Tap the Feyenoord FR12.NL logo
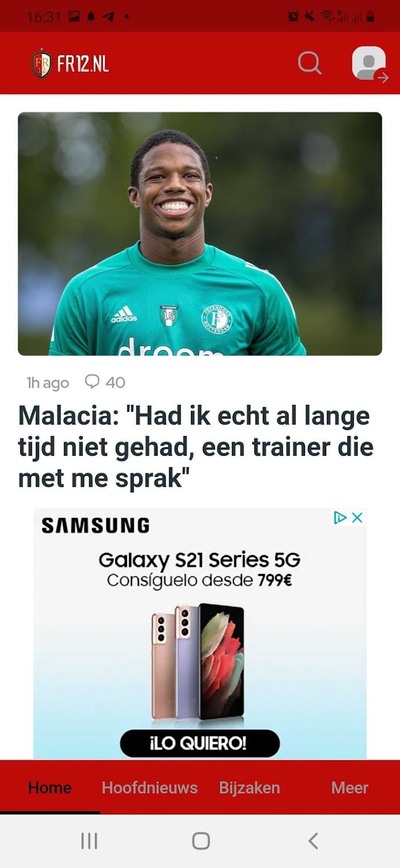 pos(70,63)
